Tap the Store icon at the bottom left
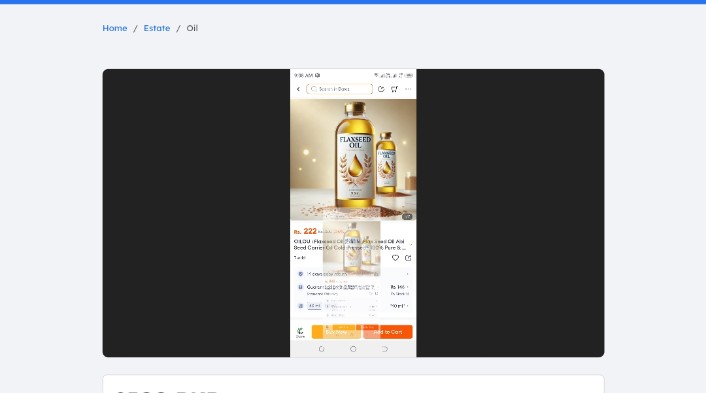706x393 pixels. (x=300, y=333)
